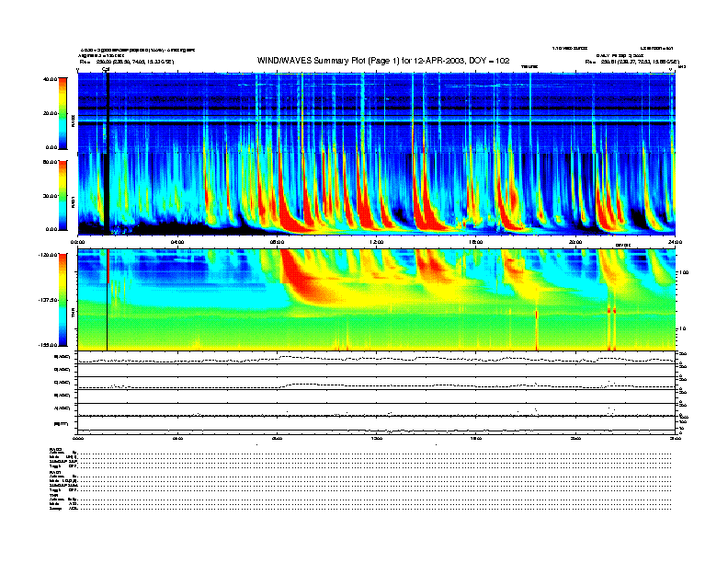Click 20:00 tick label under RAD1 panel
Viewport: 728px width, 563px height.
(x=575, y=242)
